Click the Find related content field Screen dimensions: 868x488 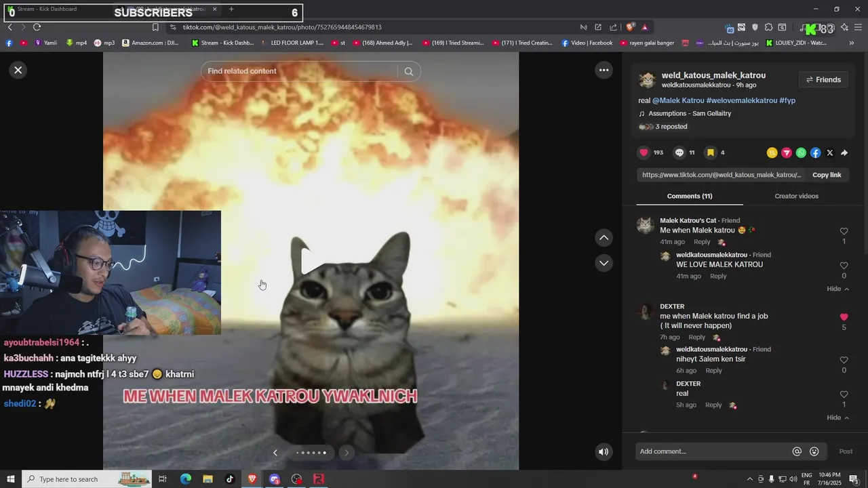tap(299, 71)
